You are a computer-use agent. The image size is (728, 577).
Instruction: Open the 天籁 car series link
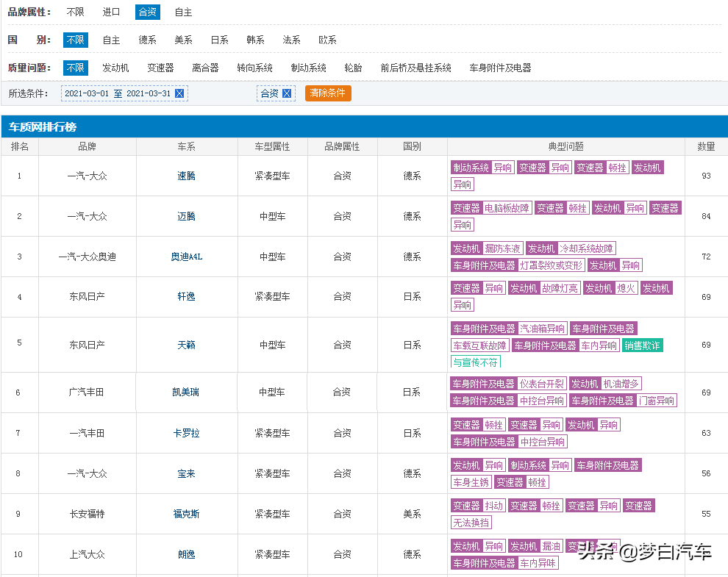click(x=186, y=345)
